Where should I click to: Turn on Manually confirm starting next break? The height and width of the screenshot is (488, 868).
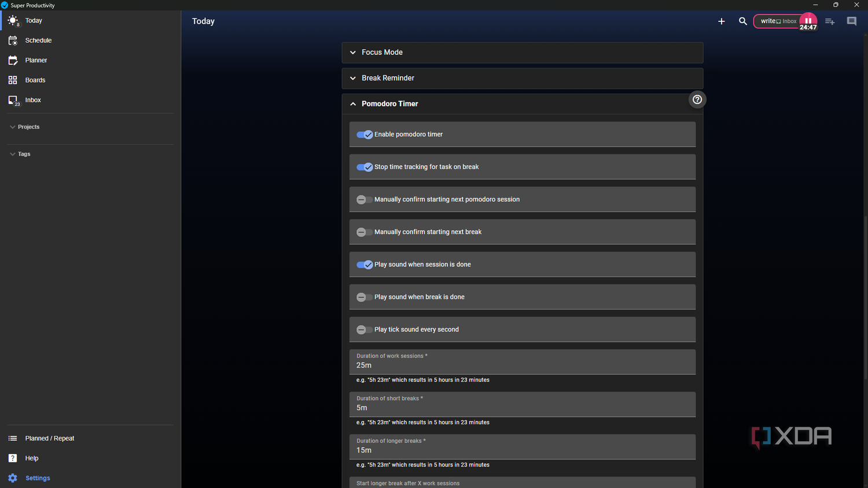(365, 232)
